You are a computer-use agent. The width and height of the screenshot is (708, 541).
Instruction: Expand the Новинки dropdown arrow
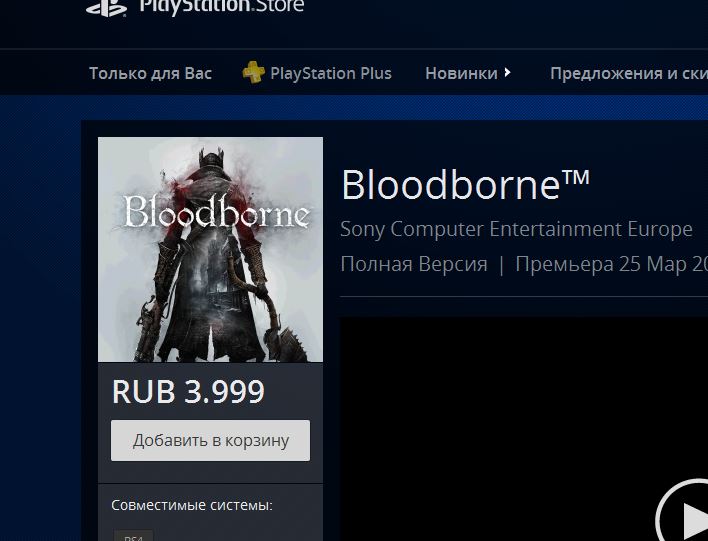click(508, 72)
